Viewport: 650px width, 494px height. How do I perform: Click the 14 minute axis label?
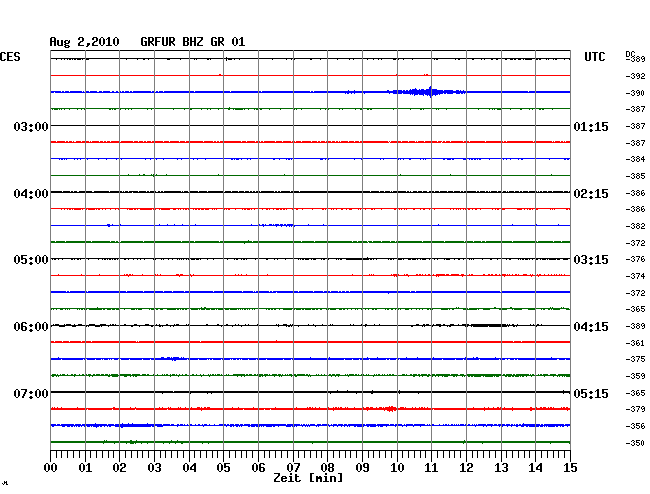[535, 468]
